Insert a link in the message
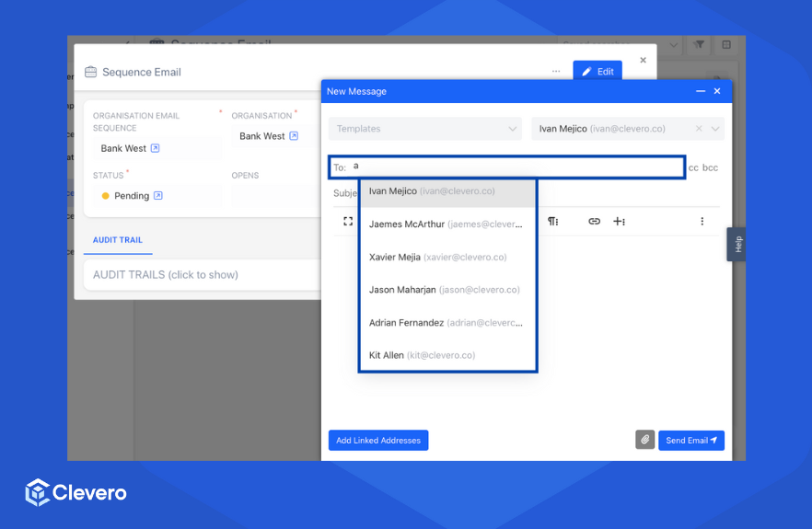 [x=594, y=222]
